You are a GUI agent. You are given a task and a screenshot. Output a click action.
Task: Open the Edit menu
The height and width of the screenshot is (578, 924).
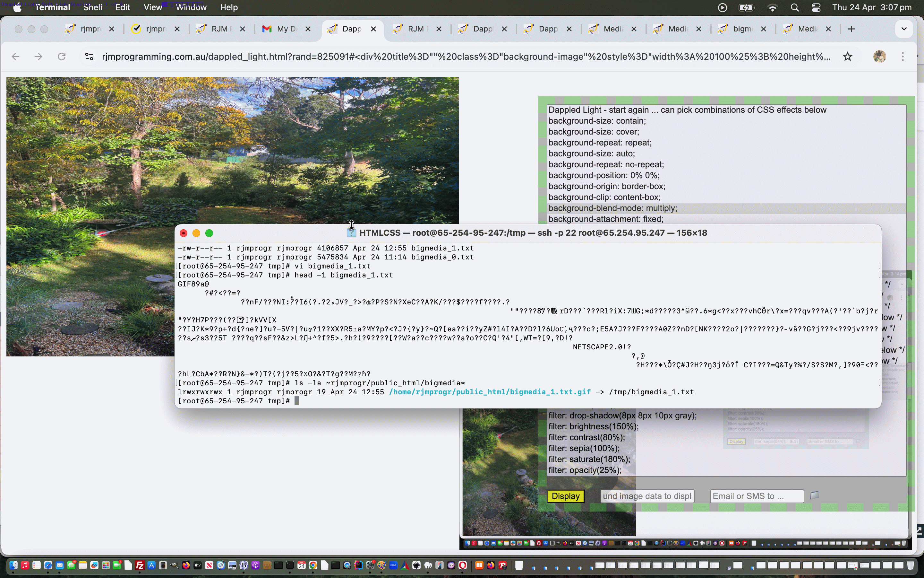click(x=123, y=7)
